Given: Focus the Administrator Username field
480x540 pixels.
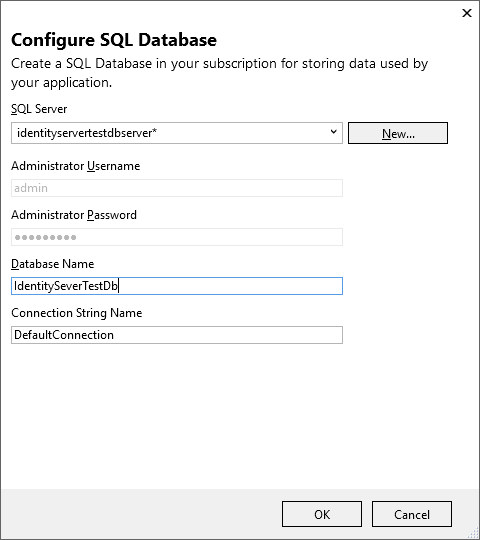Looking at the screenshot, I should (x=177, y=188).
